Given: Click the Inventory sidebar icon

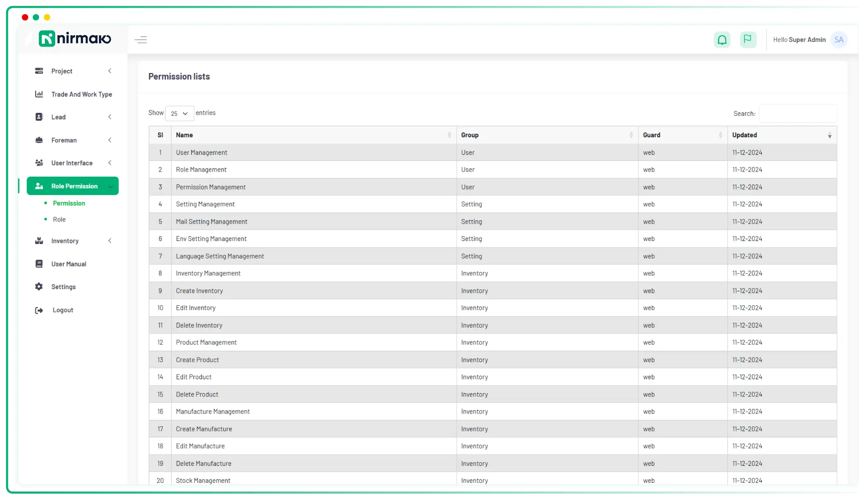Looking at the screenshot, I should pos(39,240).
